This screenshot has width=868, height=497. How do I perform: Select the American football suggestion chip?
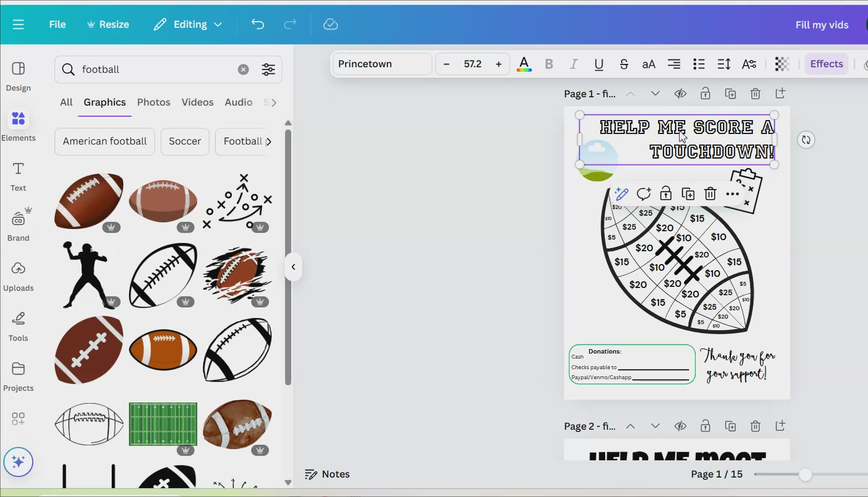coord(104,141)
